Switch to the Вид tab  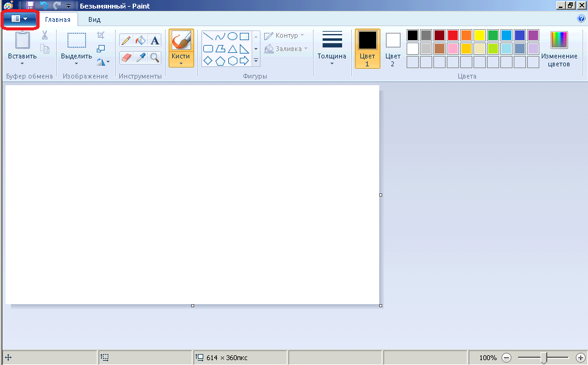pos(94,19)
